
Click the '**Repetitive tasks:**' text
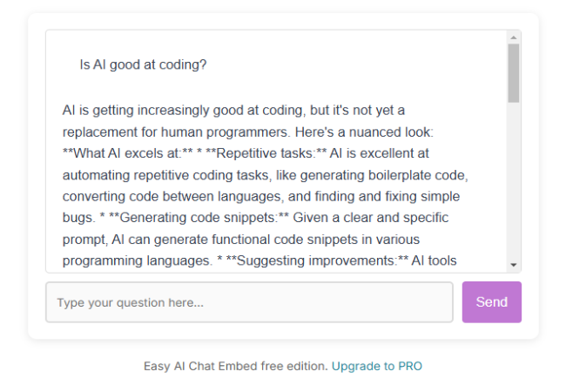(x=266, y=153)
